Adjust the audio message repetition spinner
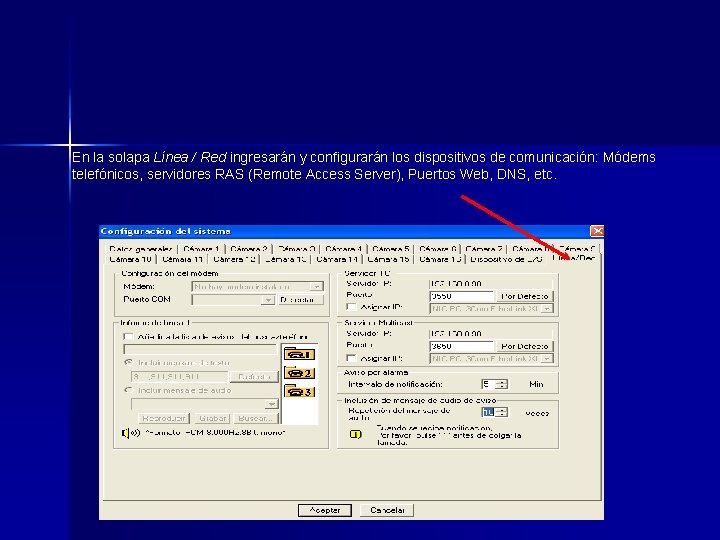 point(502,412)
